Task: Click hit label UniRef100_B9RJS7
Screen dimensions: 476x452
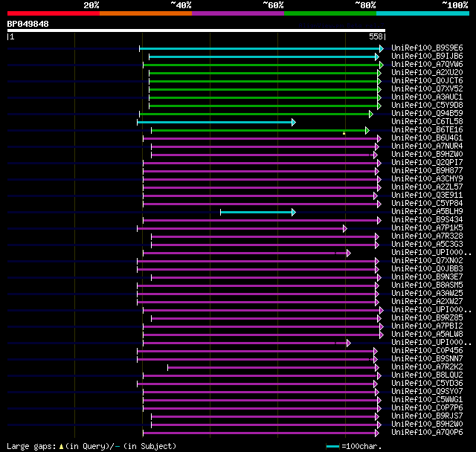Action: [x=427, y=416]
